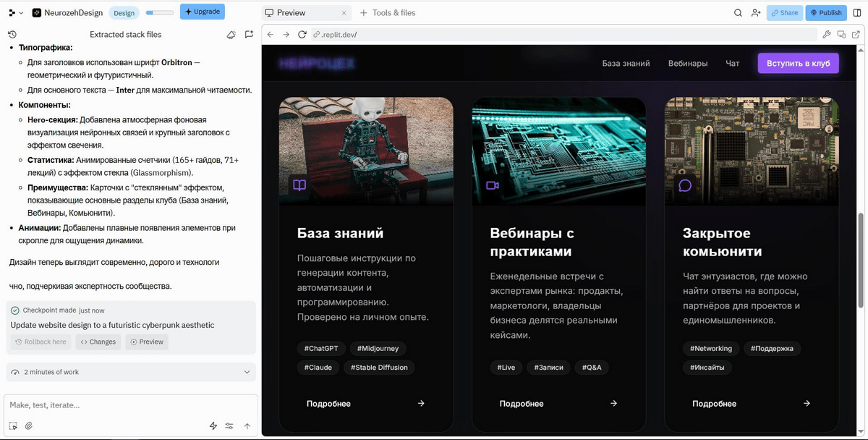
Task: Open the search magnifier icon in top bar
Action: [738, 12]
